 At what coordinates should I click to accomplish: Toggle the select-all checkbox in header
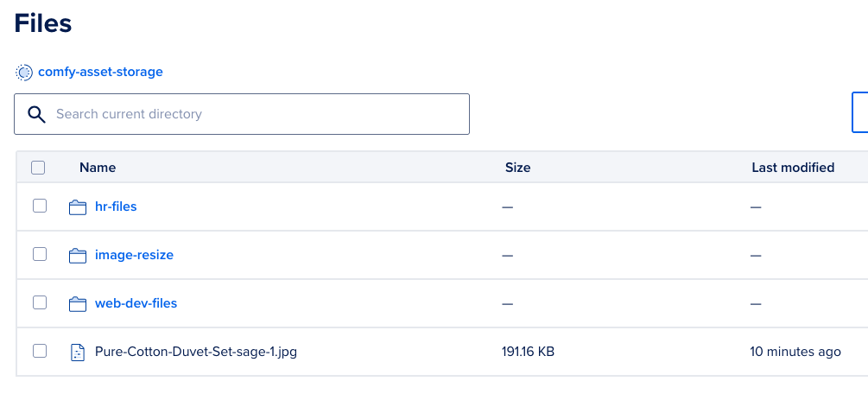[x=38, y=168]
